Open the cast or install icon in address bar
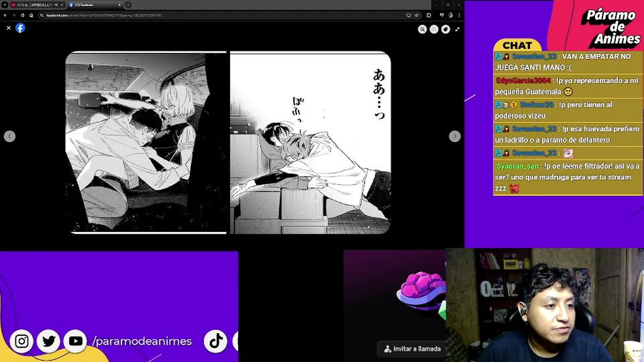Viewport: 644px width, 362px height. (x=409, y=15)
